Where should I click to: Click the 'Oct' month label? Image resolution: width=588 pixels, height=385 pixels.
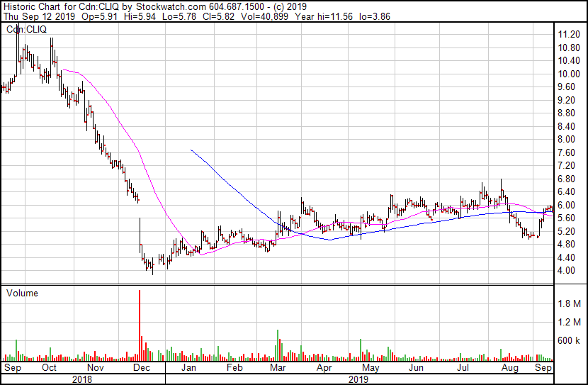[49, 368]
